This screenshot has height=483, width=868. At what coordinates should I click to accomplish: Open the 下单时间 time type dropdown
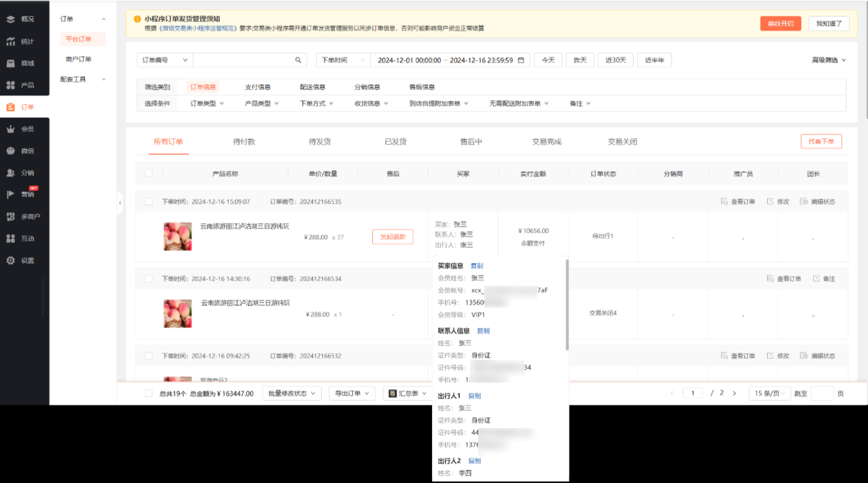click(x=343, y=61)
